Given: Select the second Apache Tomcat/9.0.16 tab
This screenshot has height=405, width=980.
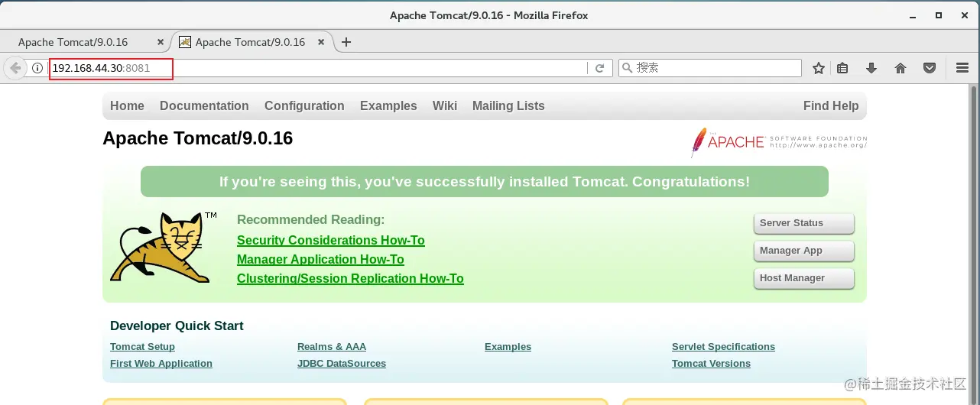Looking at the screenshot, I should (x=250, y=42).
